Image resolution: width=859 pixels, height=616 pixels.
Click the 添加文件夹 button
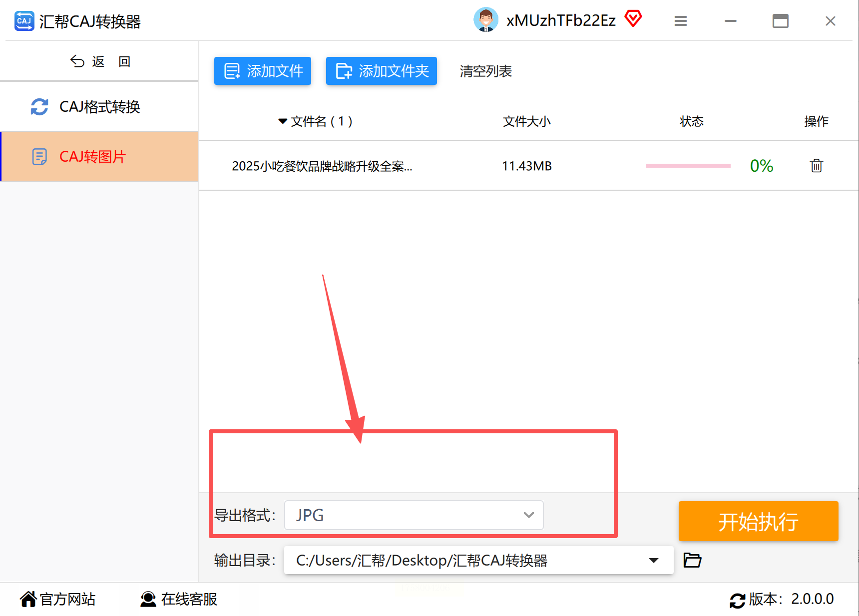382,71
